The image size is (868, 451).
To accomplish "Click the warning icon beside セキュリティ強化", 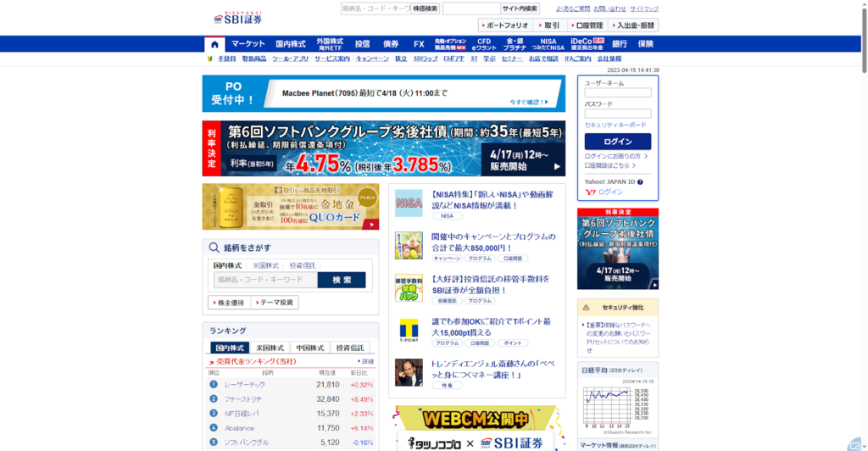I will [x=586, y=308].
